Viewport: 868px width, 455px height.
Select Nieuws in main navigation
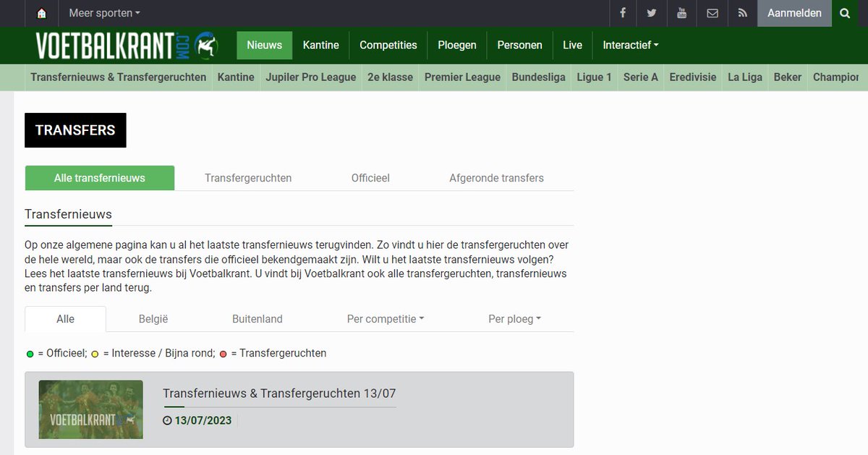(264, 45)
